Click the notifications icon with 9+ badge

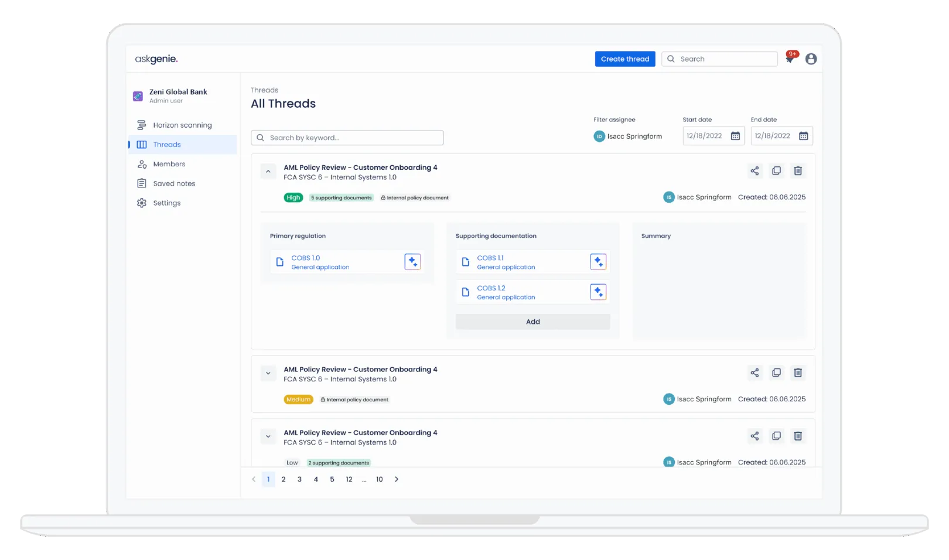790,58
